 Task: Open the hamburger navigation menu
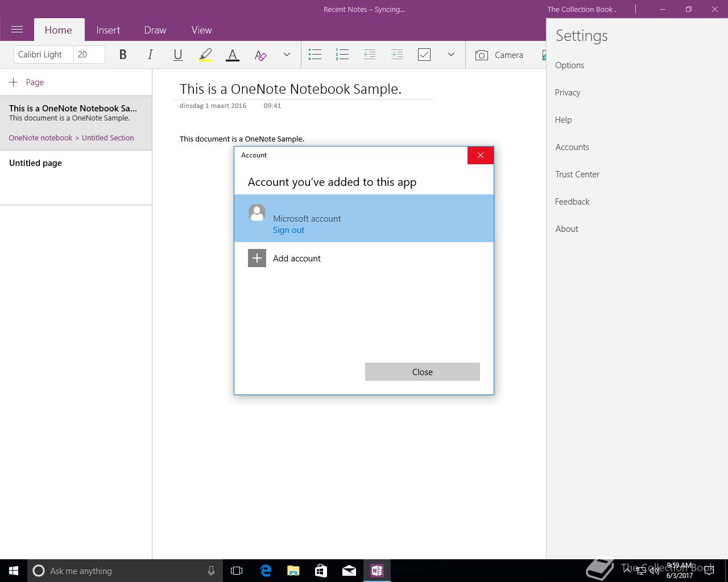17,30
